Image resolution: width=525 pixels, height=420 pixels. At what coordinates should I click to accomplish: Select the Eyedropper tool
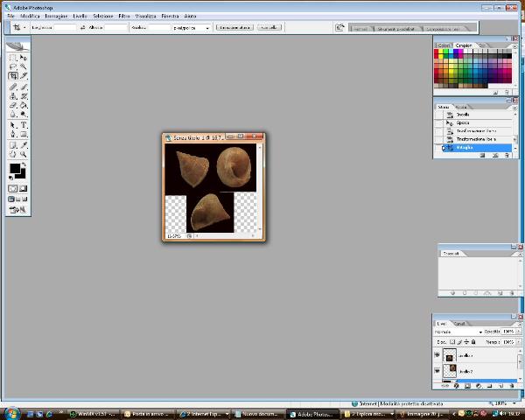pos(24,145)
